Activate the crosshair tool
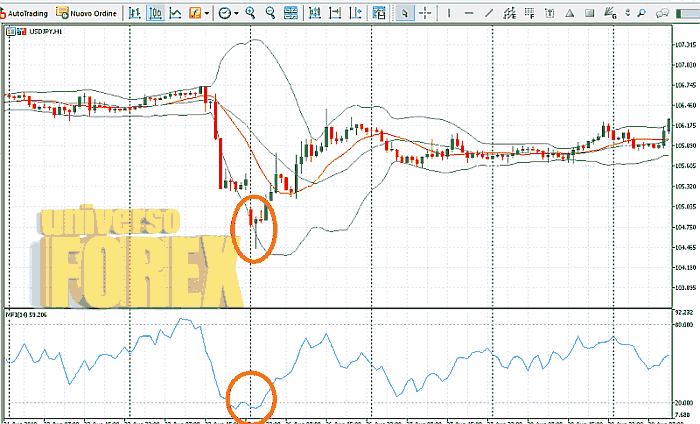 pyautogui.click(x=425, y=13)
